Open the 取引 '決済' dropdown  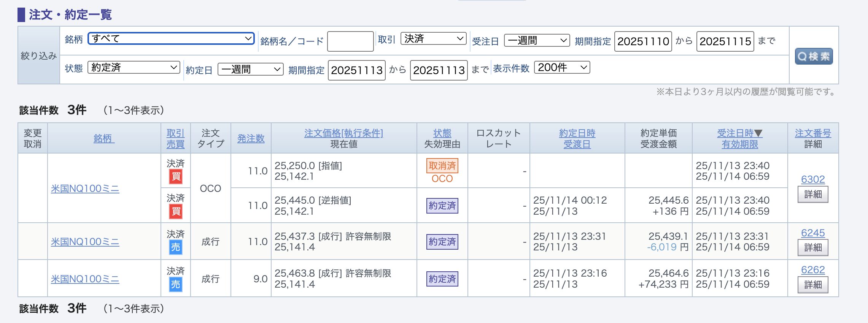click(433, 38)
